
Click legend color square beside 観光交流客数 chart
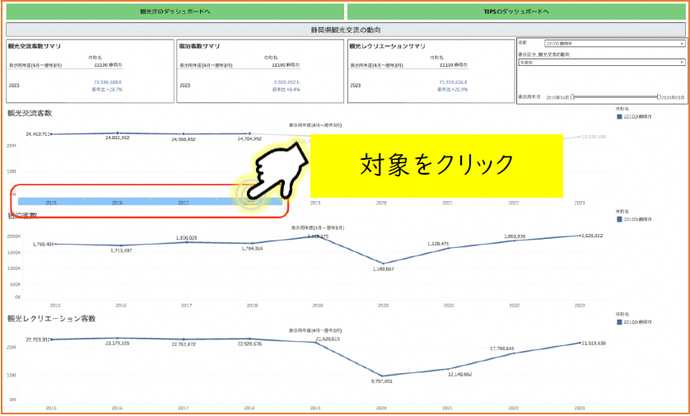tap(621, 120)
